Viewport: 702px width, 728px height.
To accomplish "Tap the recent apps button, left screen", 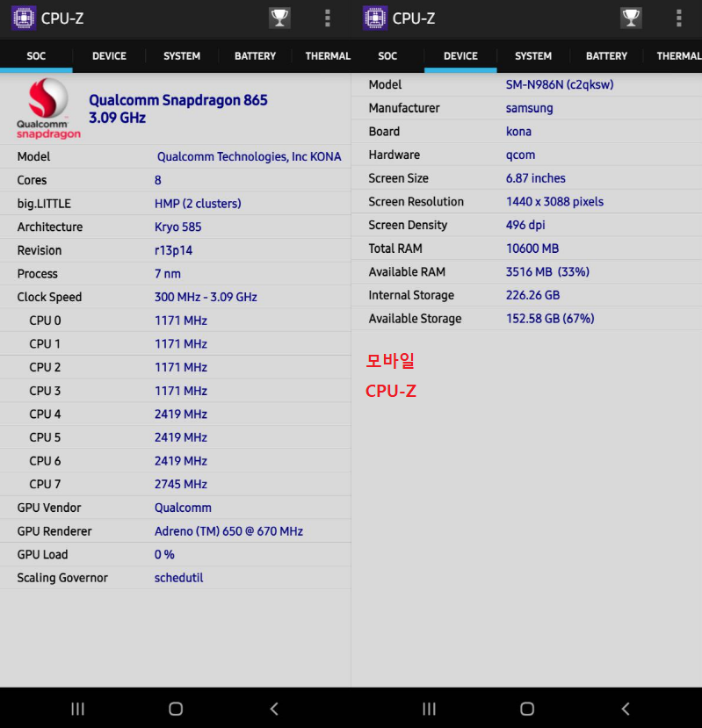I will [77, 709].
